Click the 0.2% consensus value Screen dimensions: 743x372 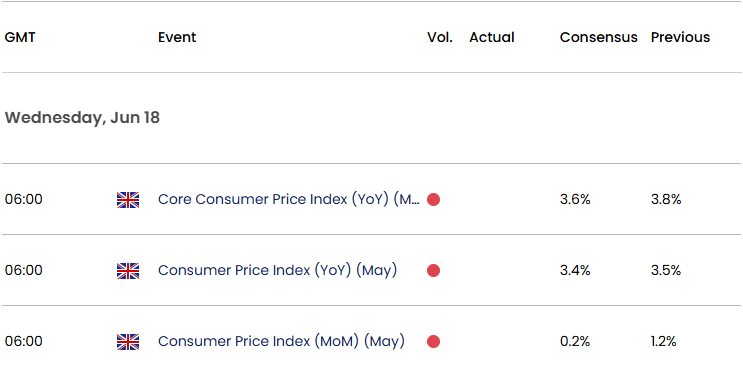click(575, 342)
